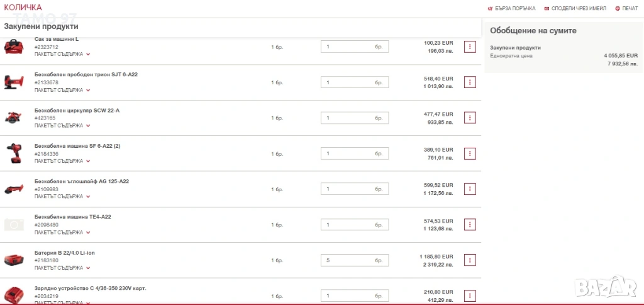
Task: Open three-dot menu for циркуляр SCW 22-A
Action: (470, 118)
